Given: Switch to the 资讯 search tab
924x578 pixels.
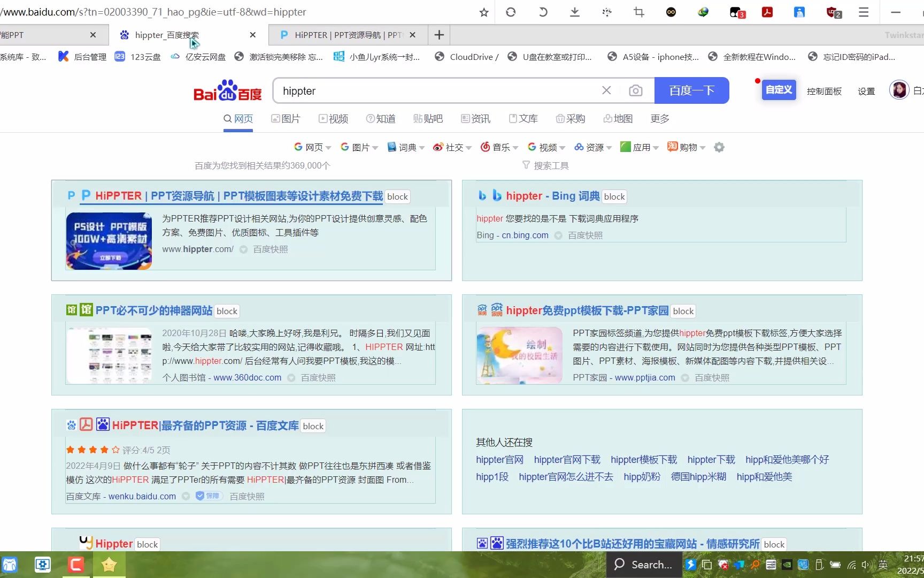Looking at the screenshot, I should pyautogui.click(x=475, y=119).
